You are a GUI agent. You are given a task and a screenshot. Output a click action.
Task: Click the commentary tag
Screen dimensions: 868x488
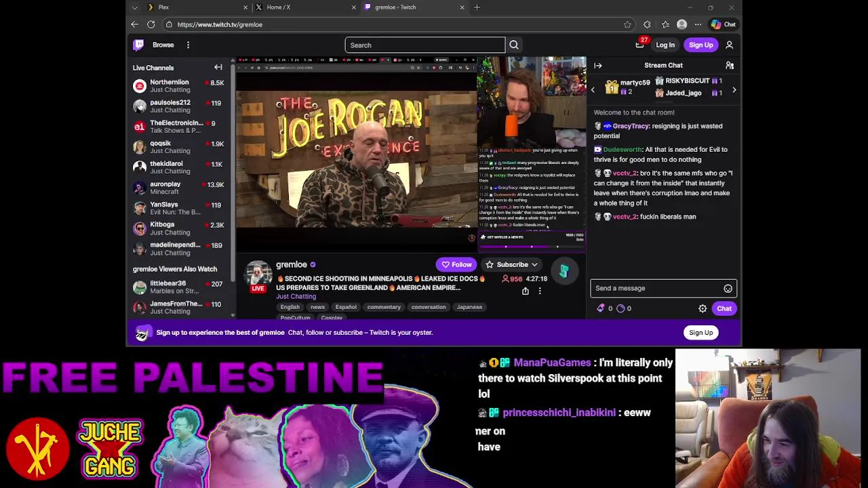tap(384, 307)
